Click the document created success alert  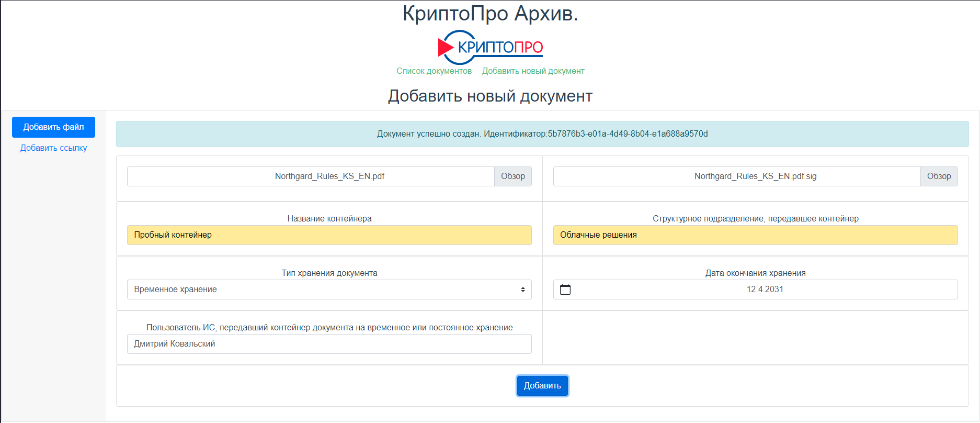pyautogui.click(x=542, y=134)
